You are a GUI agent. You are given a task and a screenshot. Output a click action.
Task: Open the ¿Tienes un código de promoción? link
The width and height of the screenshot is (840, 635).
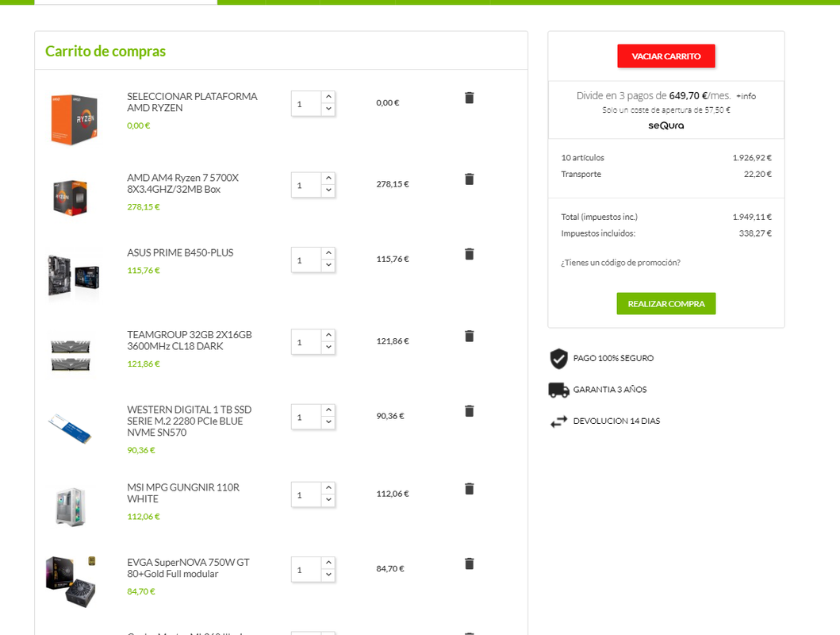click(x=620, y=263)
